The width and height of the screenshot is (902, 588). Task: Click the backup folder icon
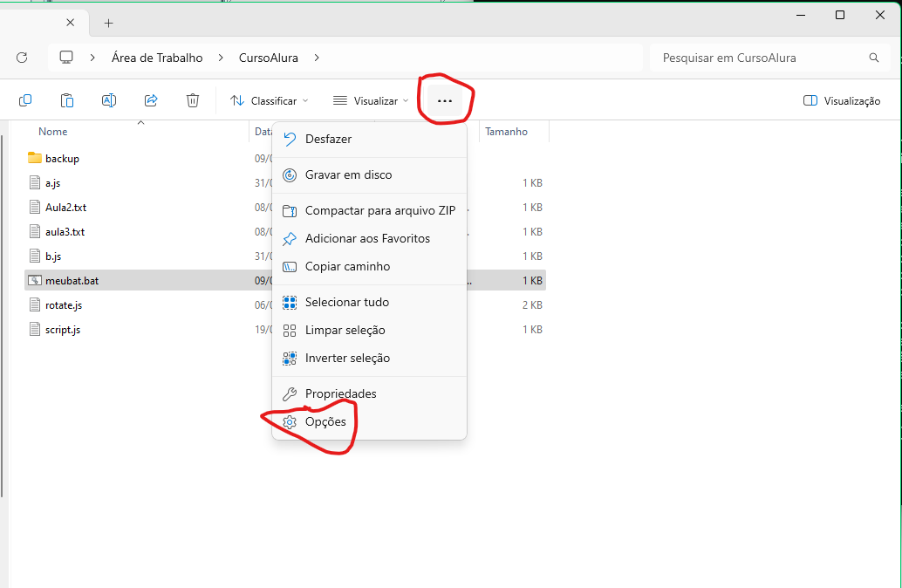35,158
